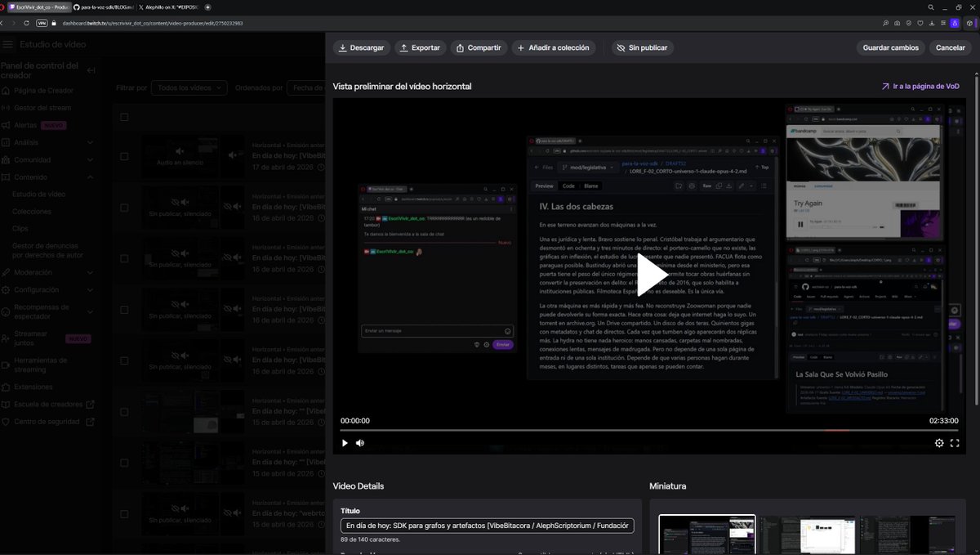
Task: Click the Audio en silencio video thumbnail
Action: pyautogui.click(x=180, y=156)
